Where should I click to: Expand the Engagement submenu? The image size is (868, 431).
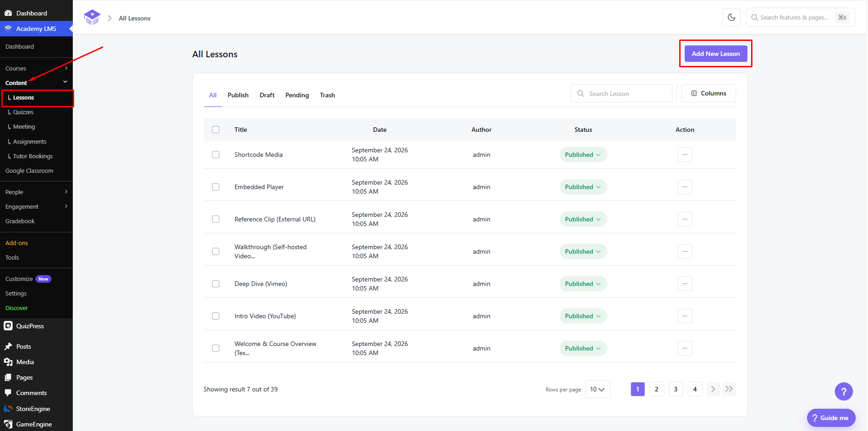[x=36, y=206]
